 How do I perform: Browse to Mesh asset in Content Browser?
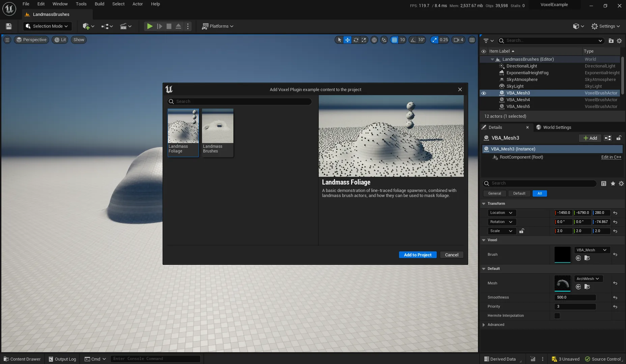pos(587,287)
